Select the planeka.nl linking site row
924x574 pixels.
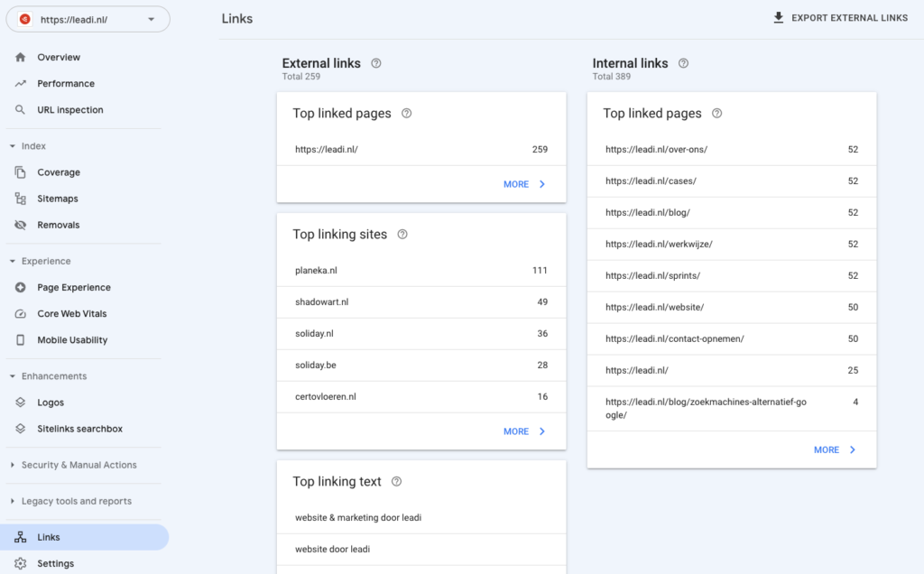click(x=421, y=271)
